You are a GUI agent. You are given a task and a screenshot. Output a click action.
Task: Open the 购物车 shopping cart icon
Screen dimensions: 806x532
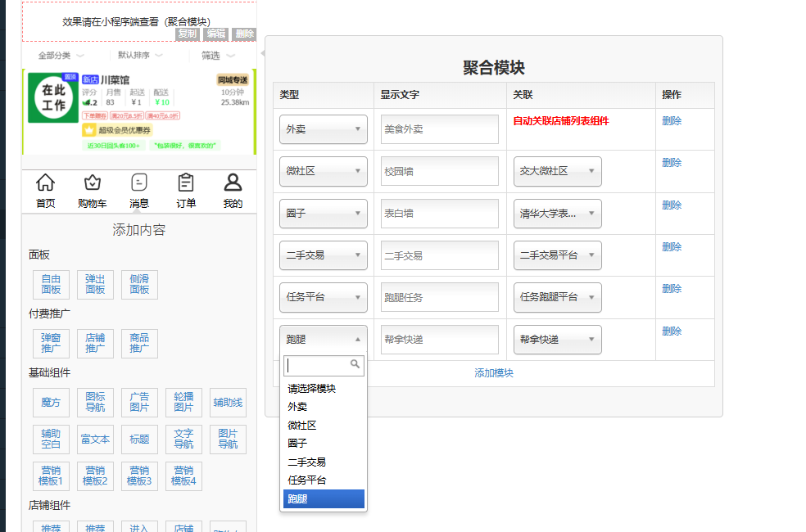(x=93, y=183)
